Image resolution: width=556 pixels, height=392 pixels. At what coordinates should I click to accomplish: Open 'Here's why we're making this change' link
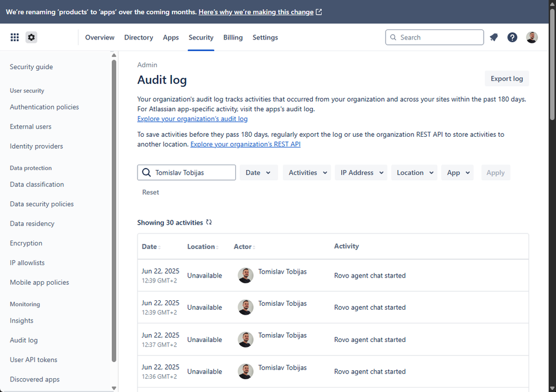pyautogui.click(x=256, y=12)
